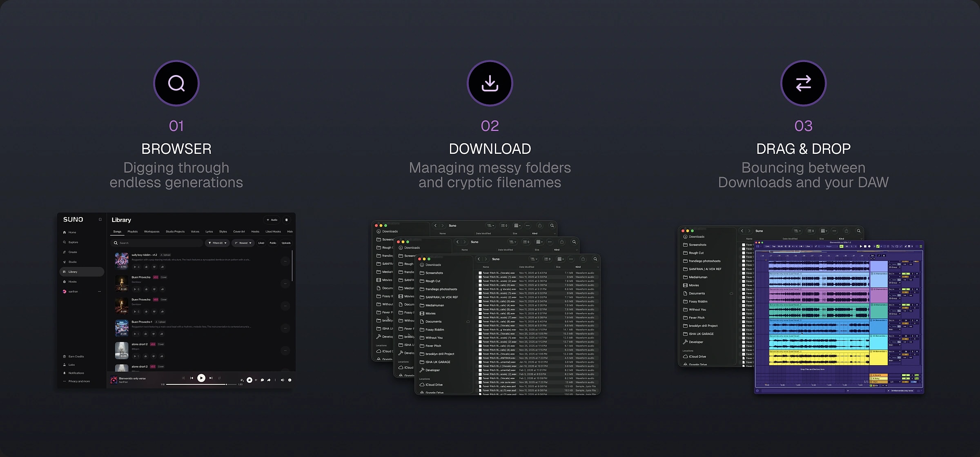Like the sully boy riddim track
The height and width of the screenshot is (457, 980).
pyautogui.click(x=146, y=267)
